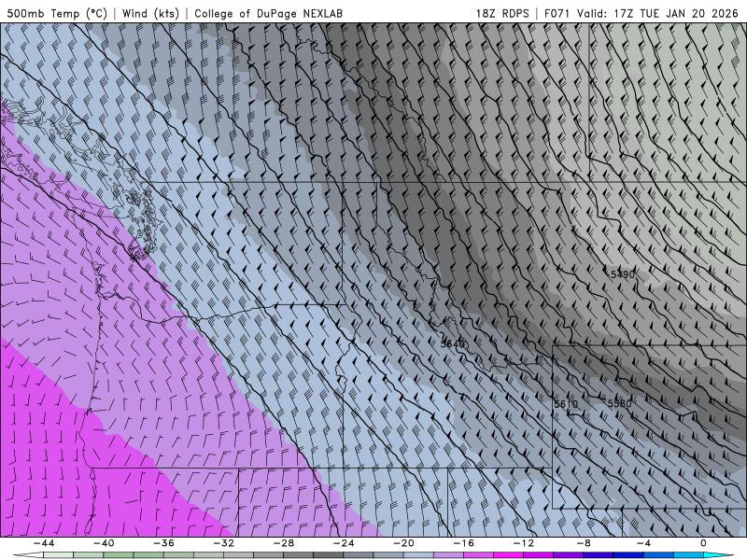Click the '18Z RDPS' model run label
Image resolution: width=747 pixels, height=560 pixels.
pos(502,13)
